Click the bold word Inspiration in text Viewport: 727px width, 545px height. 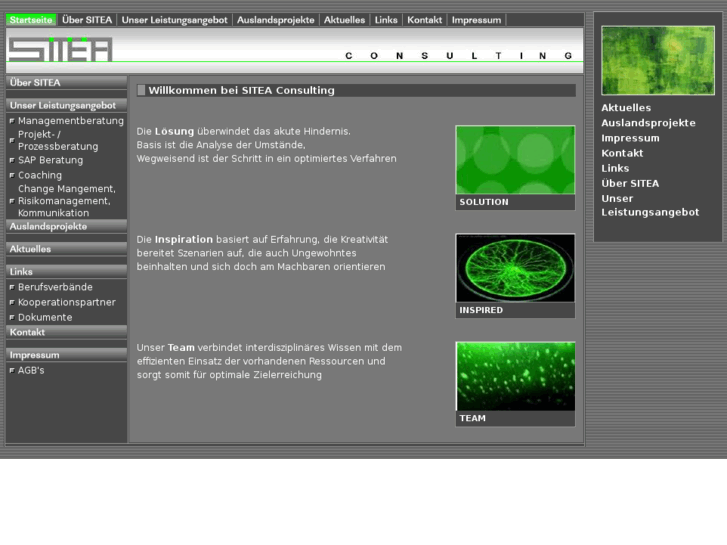coord(184,240)
